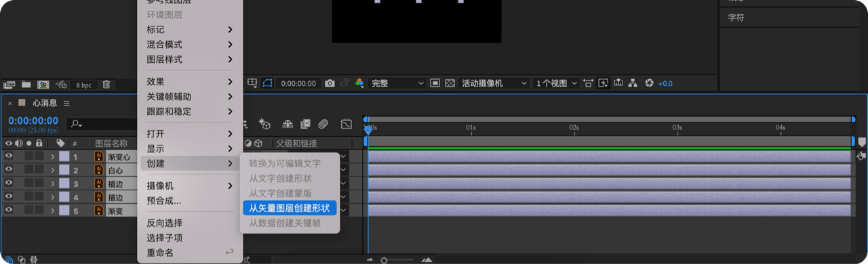Click the region of interest icon
868x264 pixels.
252,83
